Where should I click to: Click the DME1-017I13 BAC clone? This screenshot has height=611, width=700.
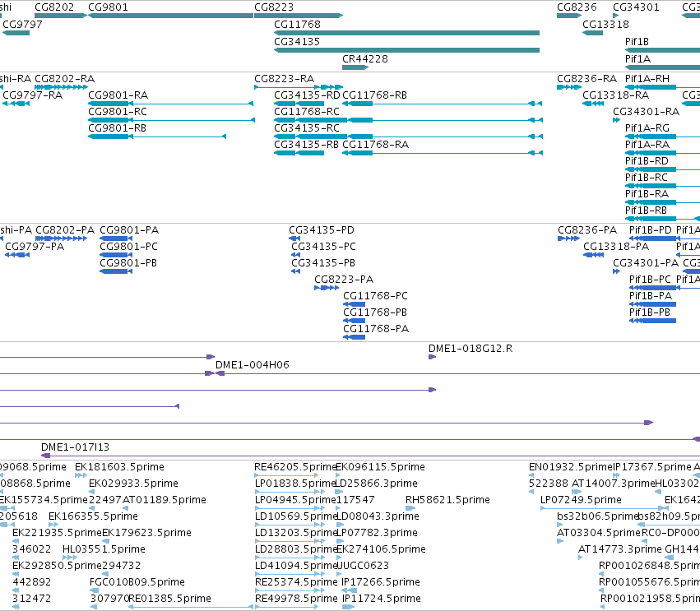click(x=370, y=456)
